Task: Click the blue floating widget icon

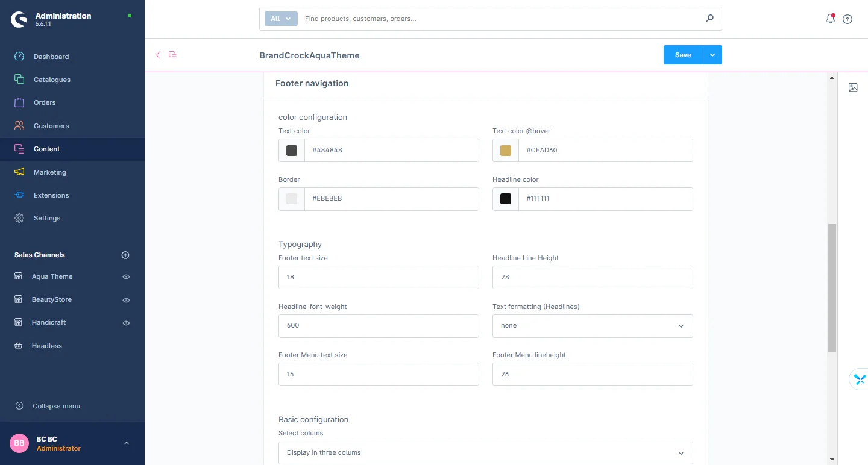Action: (x=859, y=379)
